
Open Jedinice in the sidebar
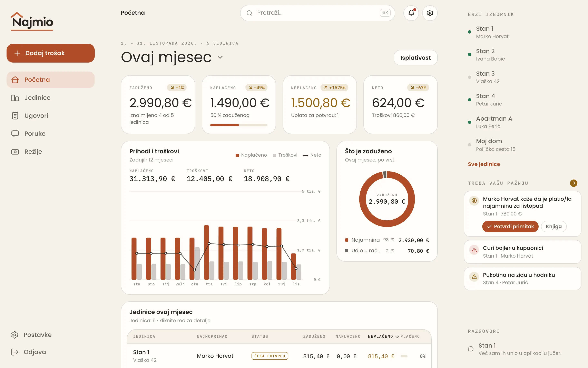tap(51, 98)
